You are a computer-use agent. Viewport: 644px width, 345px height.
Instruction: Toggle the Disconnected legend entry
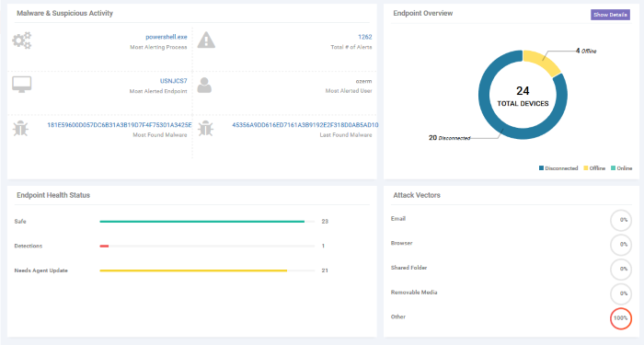(558, 168)
